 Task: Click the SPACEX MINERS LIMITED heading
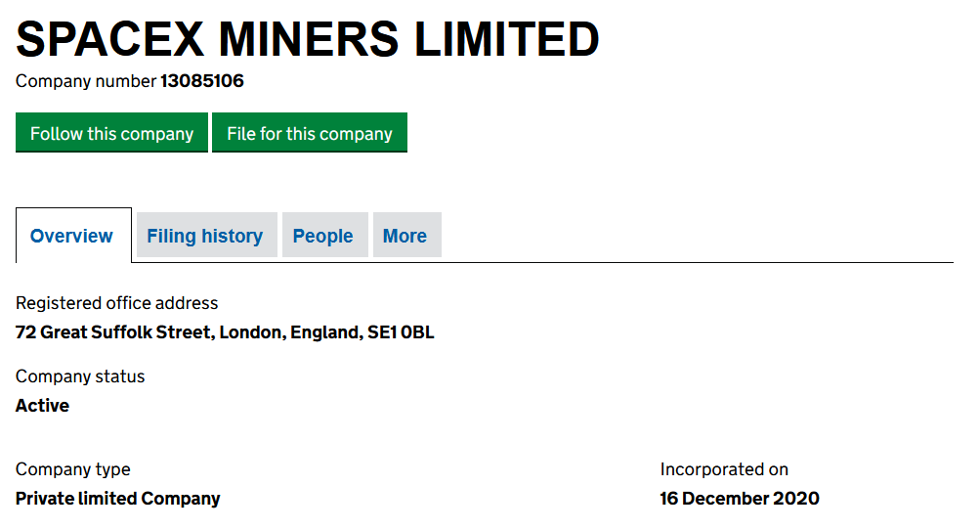(x=308, y=40)
